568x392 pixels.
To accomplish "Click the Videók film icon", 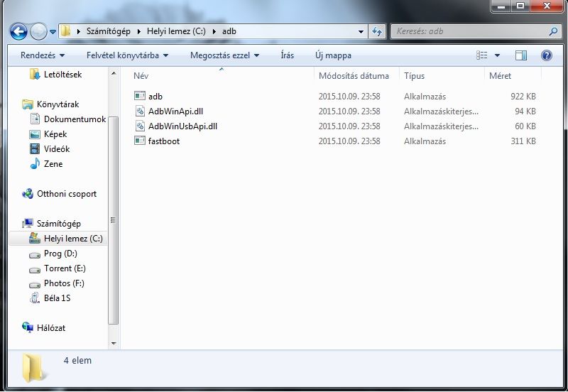I will (35, 148).
